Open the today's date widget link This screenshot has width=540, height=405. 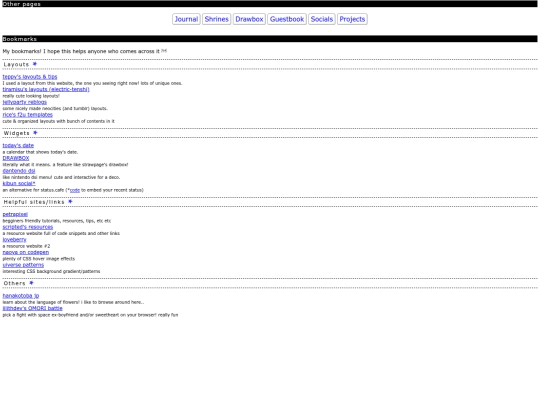18,146
